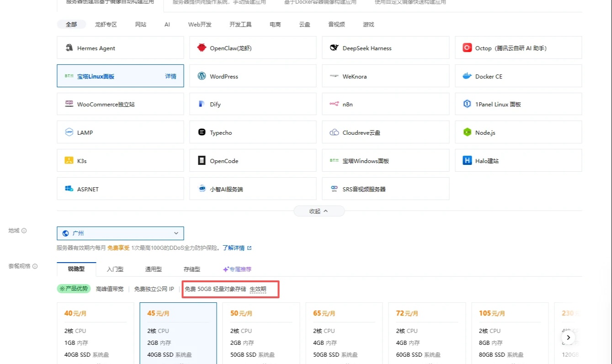612x364 pixels.
Task: Select the Web开发 category filter
Action: [200, 25]
